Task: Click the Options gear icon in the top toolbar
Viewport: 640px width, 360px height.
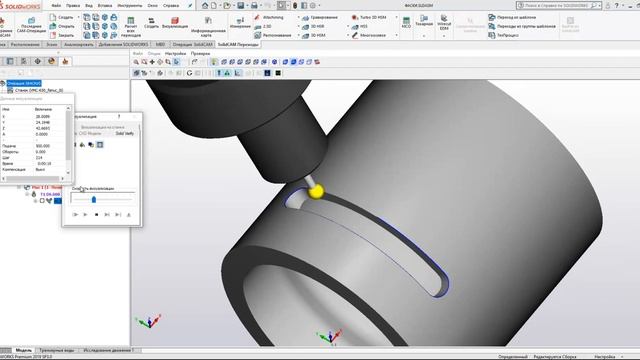Action: tap(313, 6)
